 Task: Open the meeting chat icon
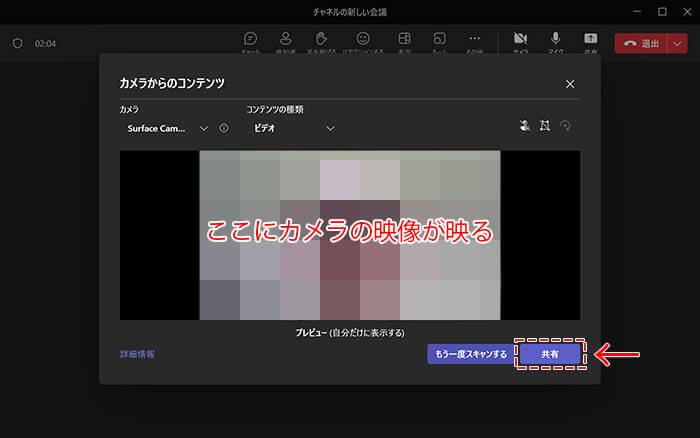(250, 40)
